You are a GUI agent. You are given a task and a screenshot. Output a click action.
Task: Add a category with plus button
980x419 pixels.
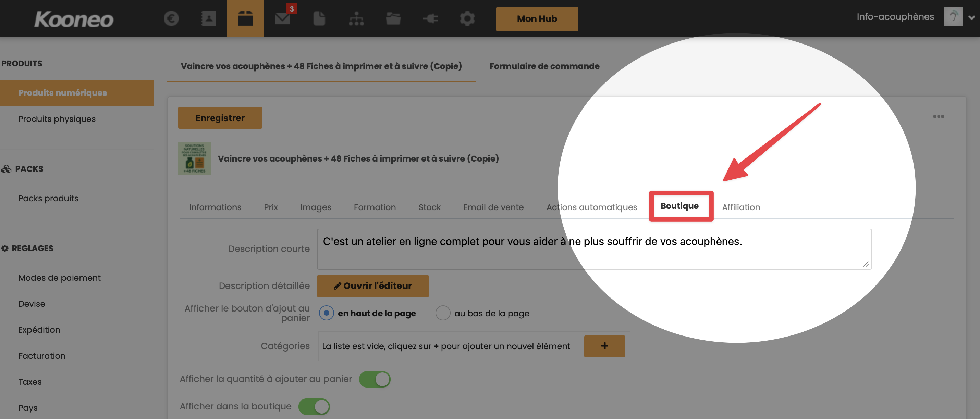[604, 346]
